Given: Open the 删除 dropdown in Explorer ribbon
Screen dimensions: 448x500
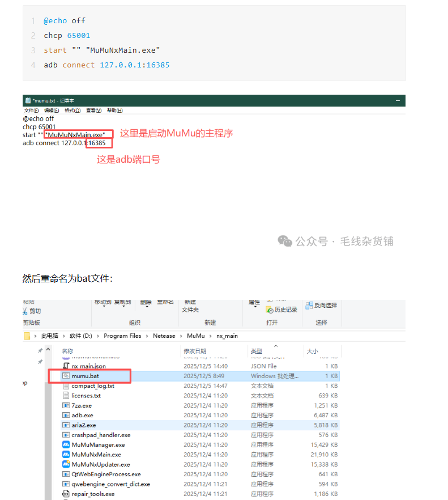Looking at the screenshot, I should (146, 303).
